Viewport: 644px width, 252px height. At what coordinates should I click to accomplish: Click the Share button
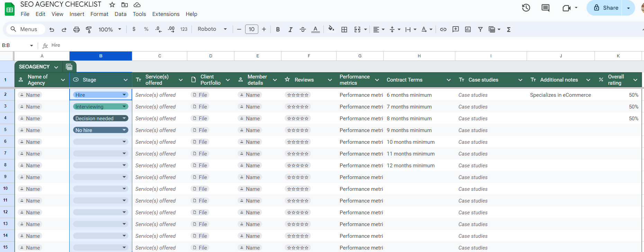point(605,8)
